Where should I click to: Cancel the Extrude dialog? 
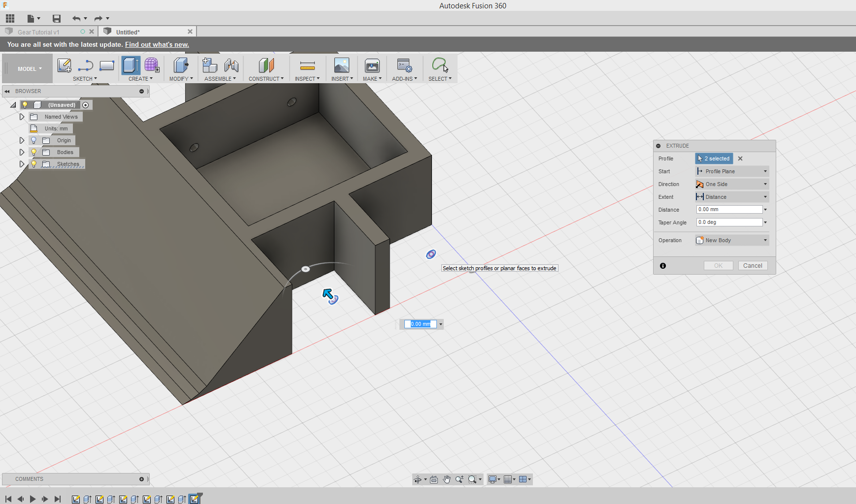[753, 265]
